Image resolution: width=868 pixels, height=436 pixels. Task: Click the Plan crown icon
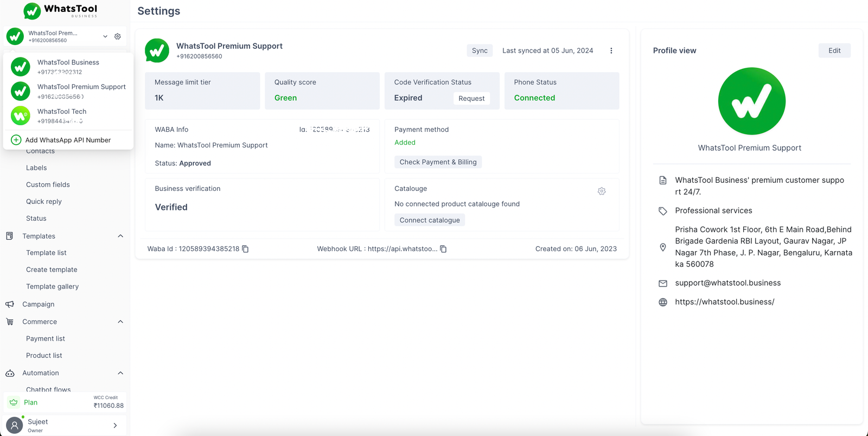14,402
